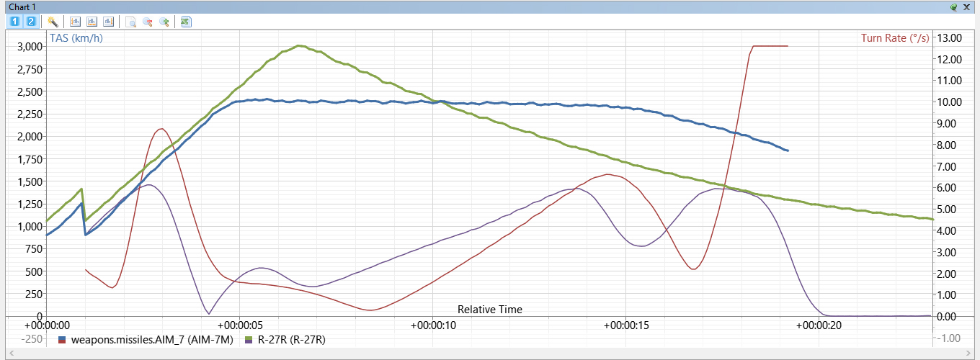Click the -250 value on TAS axis
The image size is (980, 360).
31,338
